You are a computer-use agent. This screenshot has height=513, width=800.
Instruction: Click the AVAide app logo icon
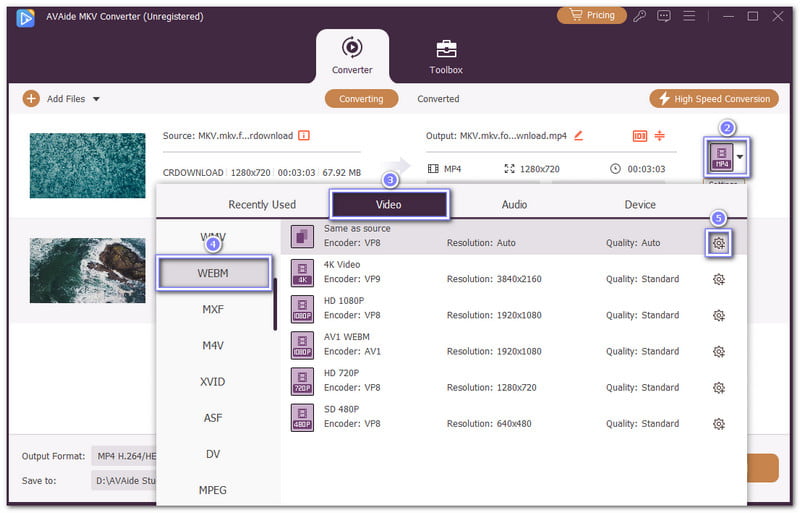(26, 18)
